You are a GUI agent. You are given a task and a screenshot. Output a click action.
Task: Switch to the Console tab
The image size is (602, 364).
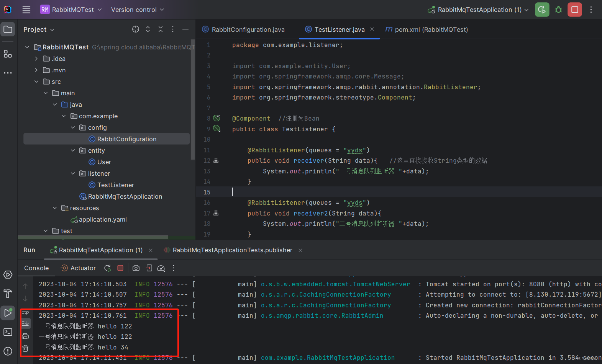[36, 268]
